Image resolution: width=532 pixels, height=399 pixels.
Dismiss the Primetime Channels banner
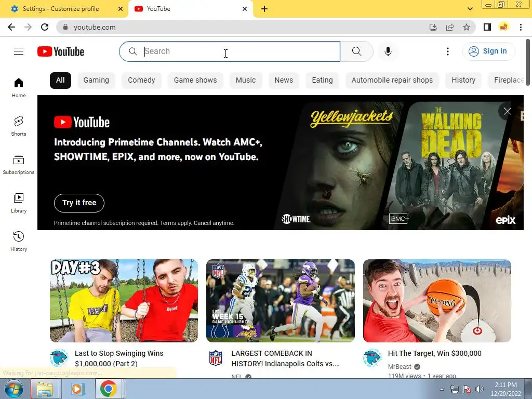[507, 111]
